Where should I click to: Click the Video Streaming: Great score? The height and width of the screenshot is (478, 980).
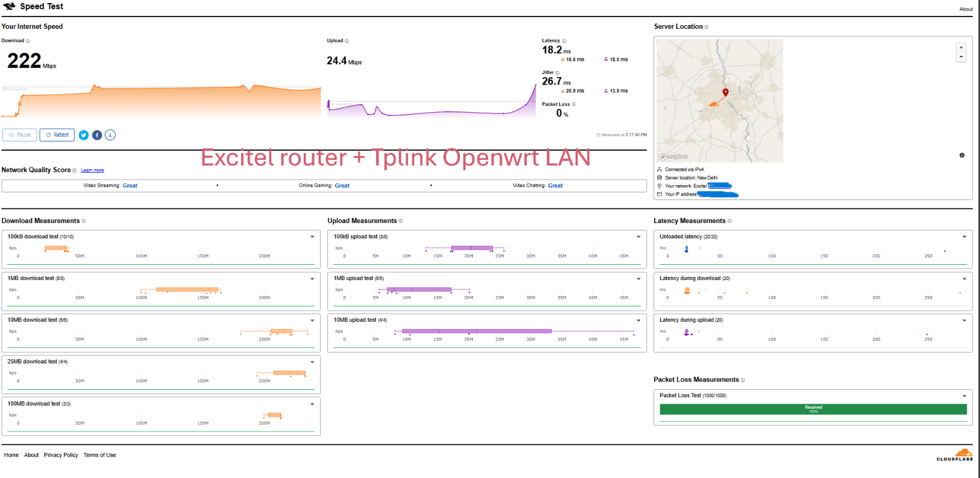click(110, 186)
